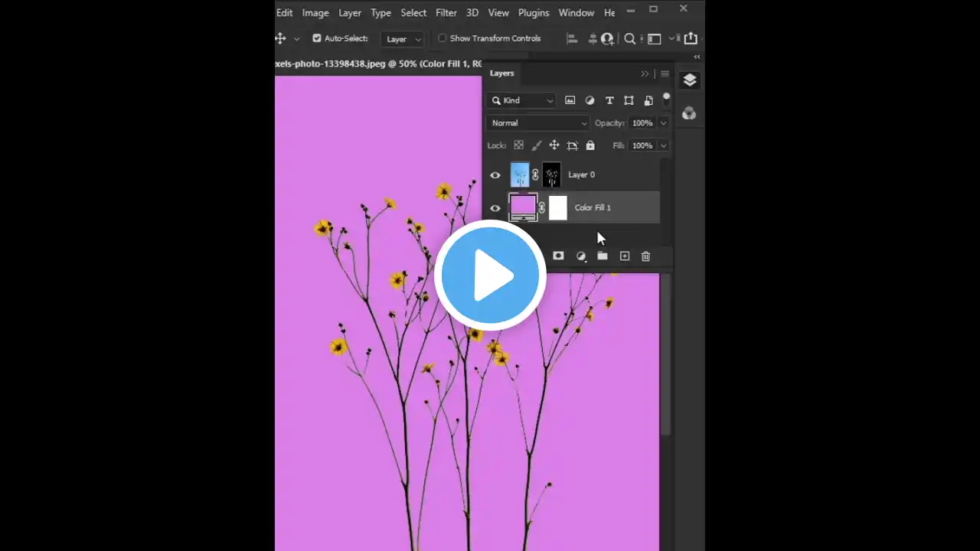Expand the Opacity slider dropdown arrow
Viewport: 980px width, 551px height.
[x=663, y=123]
